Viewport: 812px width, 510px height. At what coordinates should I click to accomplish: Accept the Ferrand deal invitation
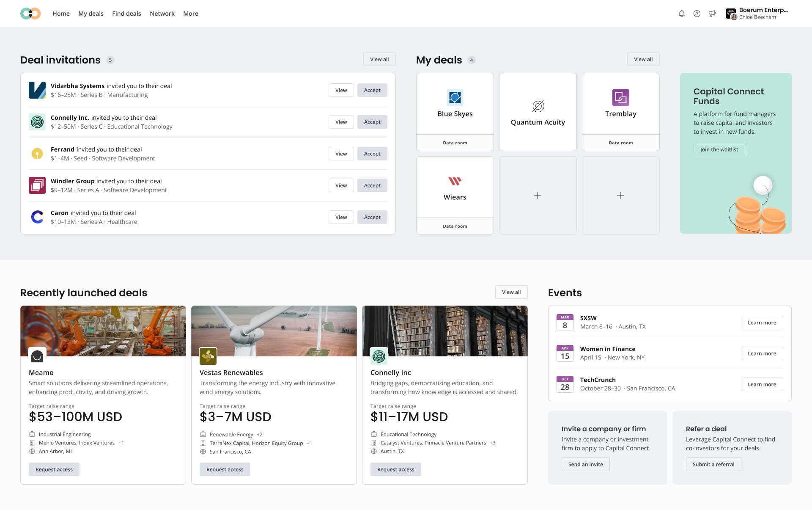[x=372, y=153]
